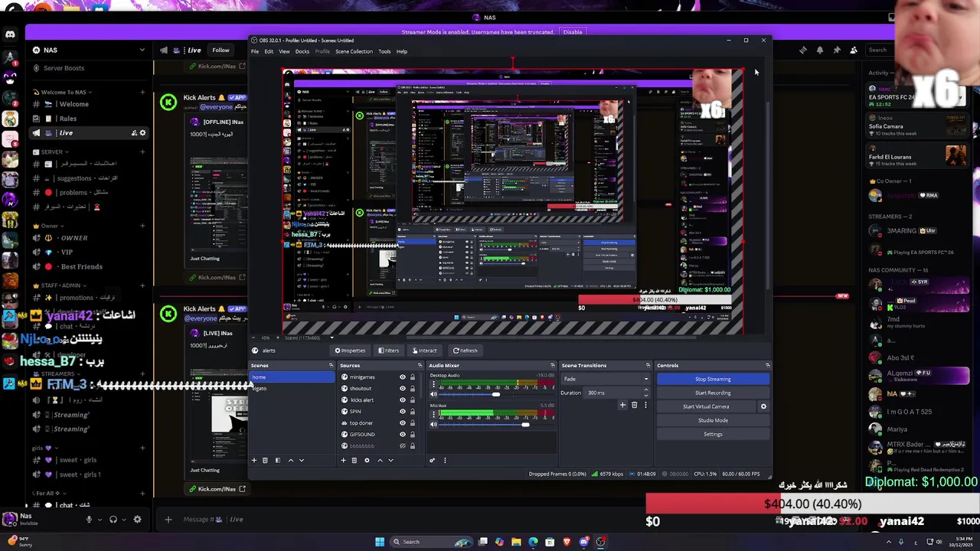Open source properties gear in Sources panel

(367, 460)
